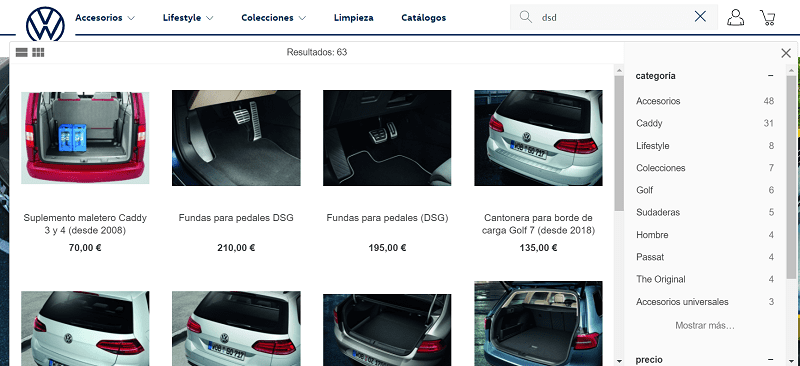This screenshot has height=366, width=800.
Task: Click Mostrar más to show more categories
Action: [x=705, y=325]
